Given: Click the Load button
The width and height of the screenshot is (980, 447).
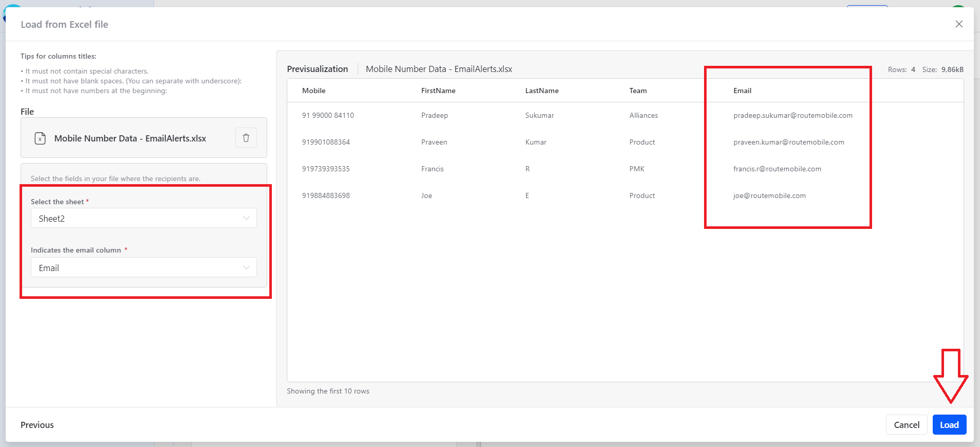Looking at the screenshot, I should (949, 424).
